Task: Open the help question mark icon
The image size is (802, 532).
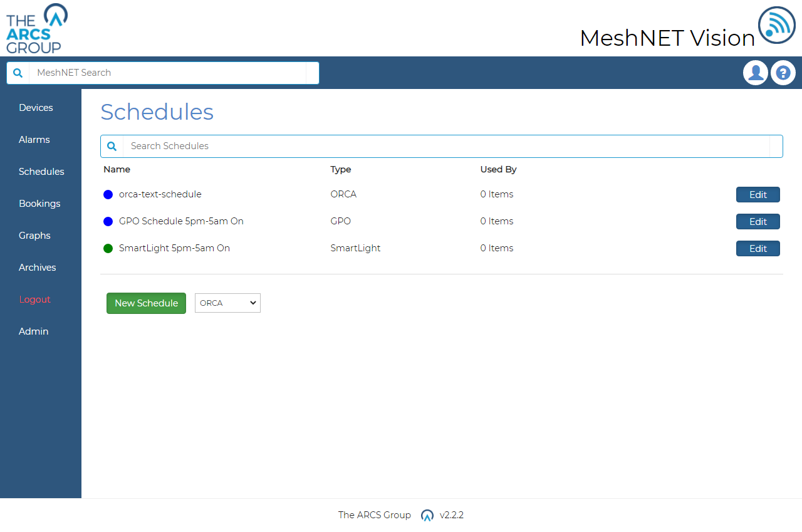Action: tap(783, 73)
